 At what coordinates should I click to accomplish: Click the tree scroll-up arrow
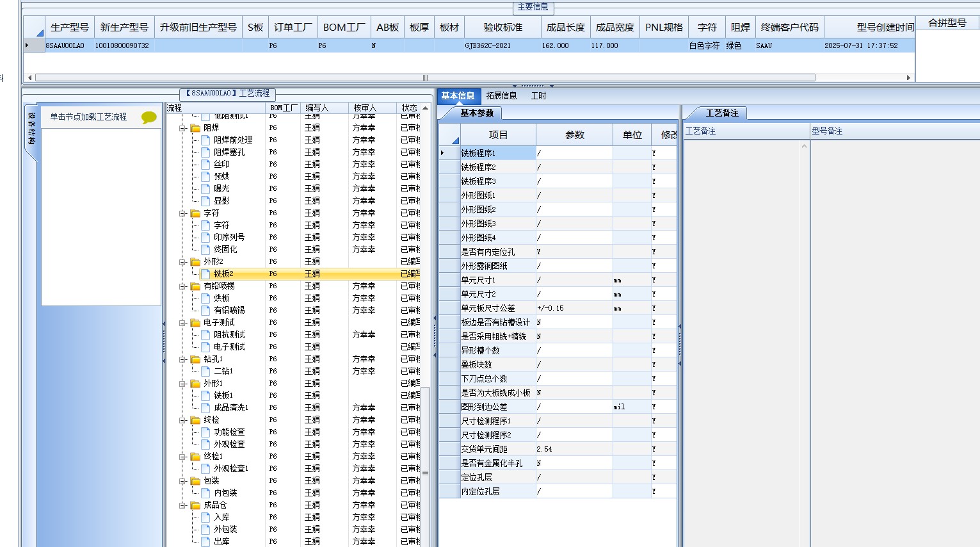pos(425,108)
